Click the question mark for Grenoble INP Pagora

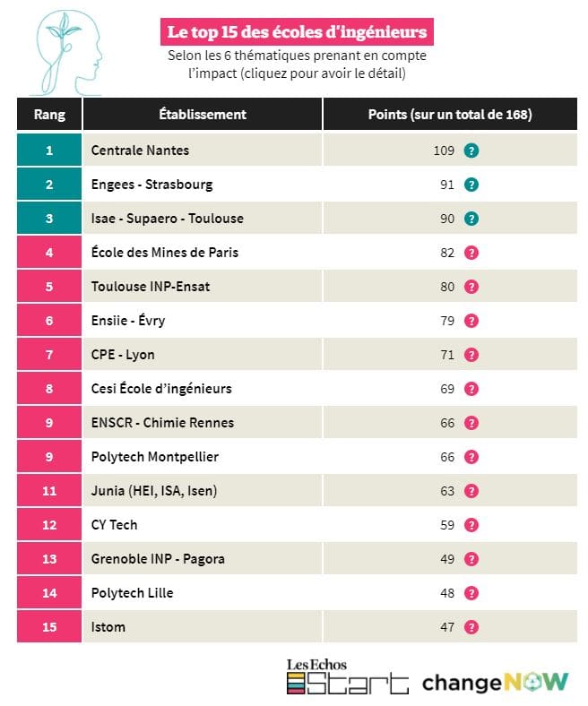pos(471,559)
